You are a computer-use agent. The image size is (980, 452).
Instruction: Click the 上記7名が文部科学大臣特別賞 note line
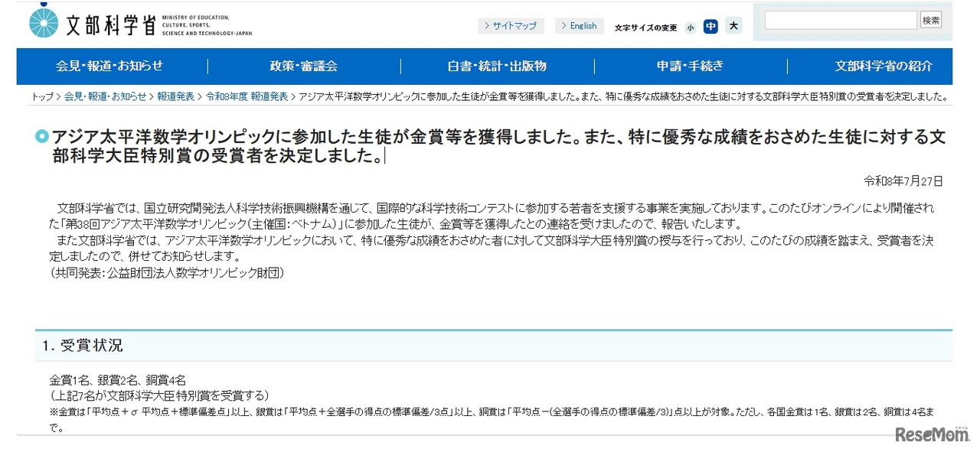(159, 395)
